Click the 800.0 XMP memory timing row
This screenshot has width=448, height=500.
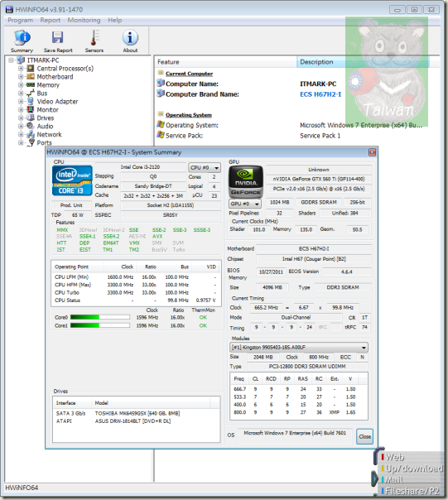[299, 412]
